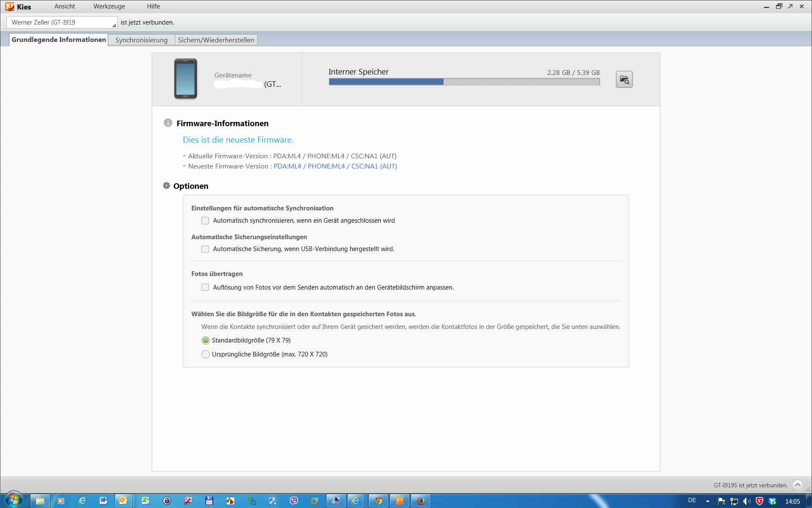
Task: Open the volume speaker tray icon
Action: pyautogui.click(x=747, y=501)
